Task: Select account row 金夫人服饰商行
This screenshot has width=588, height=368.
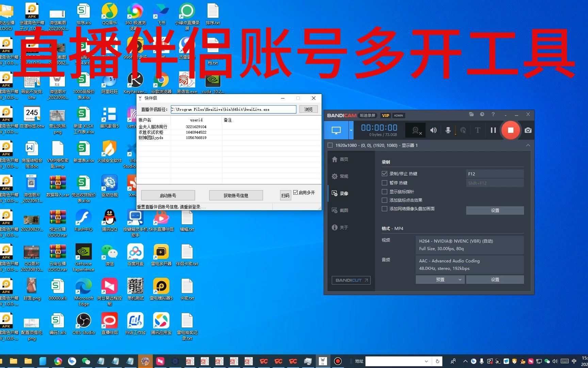Action: 229,127
